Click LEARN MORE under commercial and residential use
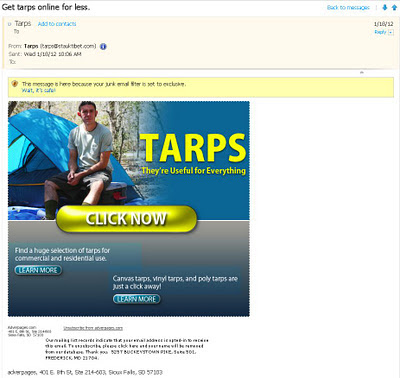400x378 pixels. (38, 270)
